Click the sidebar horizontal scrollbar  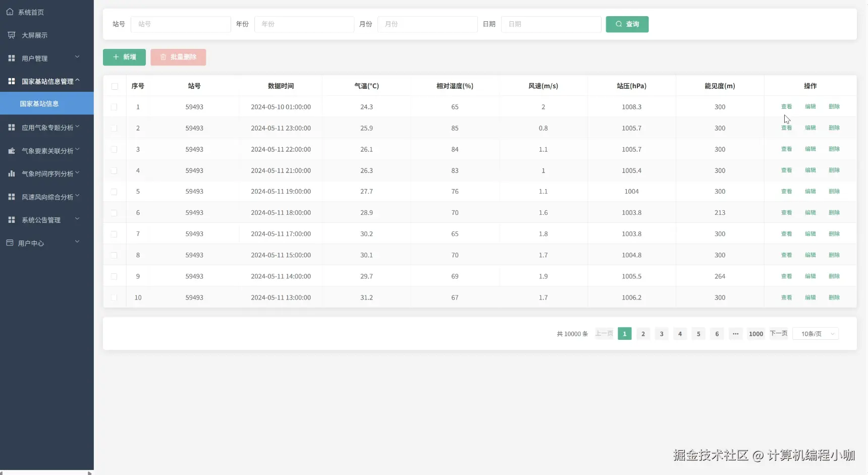[47, 473]
